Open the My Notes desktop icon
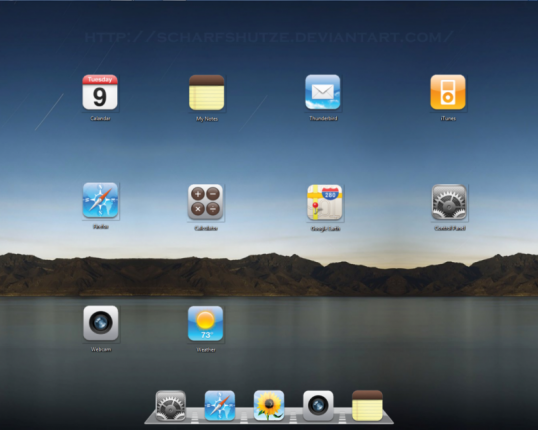 [207, 93]
